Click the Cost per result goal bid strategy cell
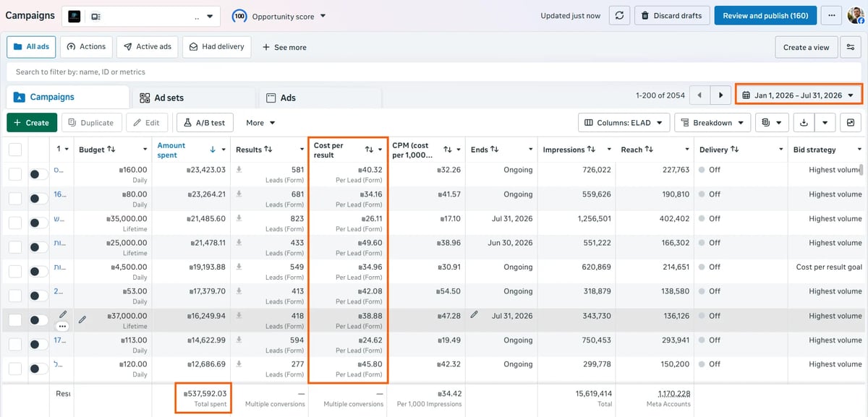 [x=829, y=267]
